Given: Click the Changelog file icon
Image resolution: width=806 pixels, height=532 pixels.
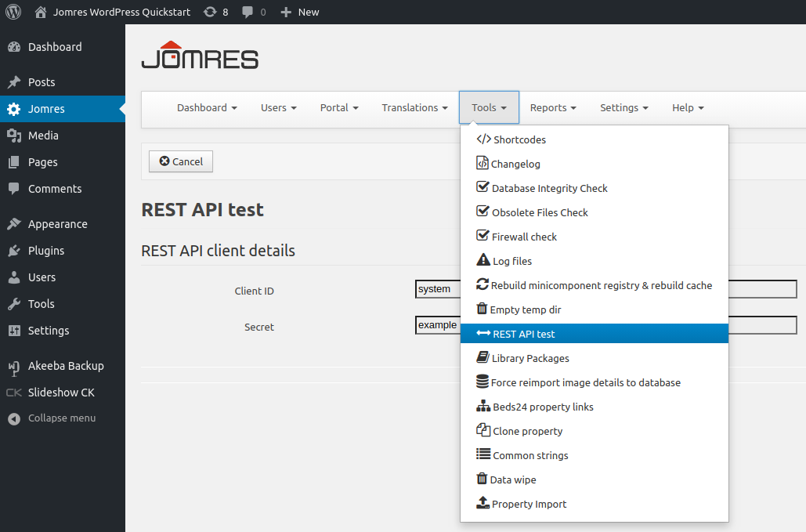Looking at the screenshot, I should coord(483,163).
